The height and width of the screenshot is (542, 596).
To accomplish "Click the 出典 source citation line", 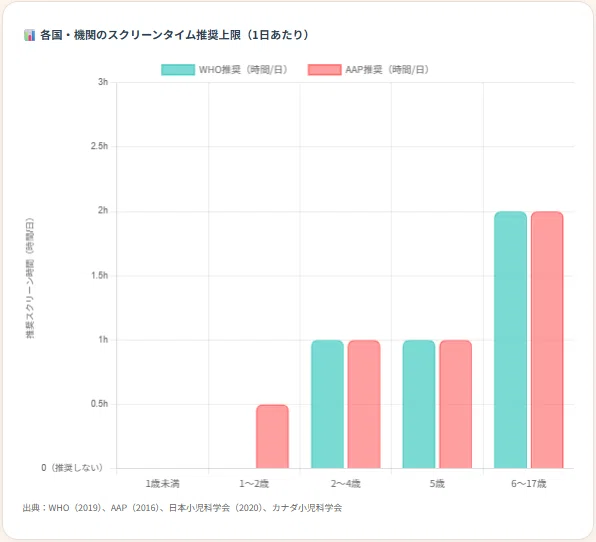I will (182, 508).
